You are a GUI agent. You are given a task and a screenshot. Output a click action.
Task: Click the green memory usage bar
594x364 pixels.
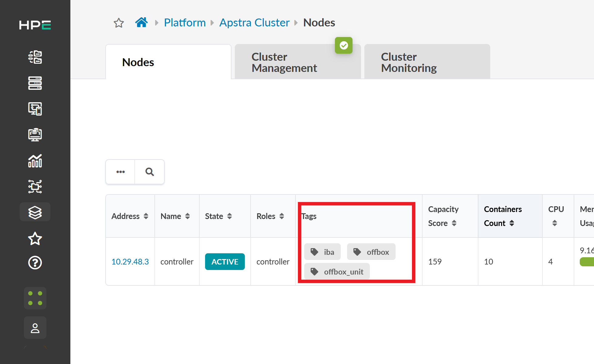pyautogui.click(x=587, y=262)
